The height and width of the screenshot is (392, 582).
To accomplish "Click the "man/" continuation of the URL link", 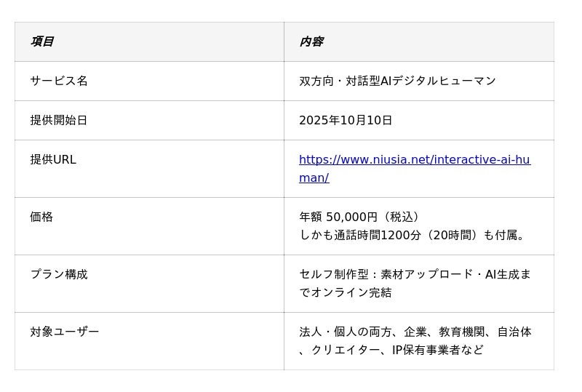I will 314,178.
